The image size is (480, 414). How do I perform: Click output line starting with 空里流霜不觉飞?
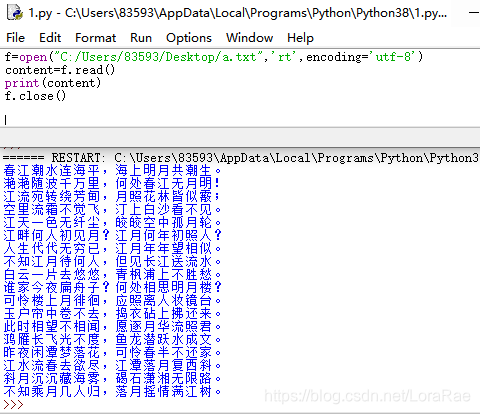click(x=112, y=209)
